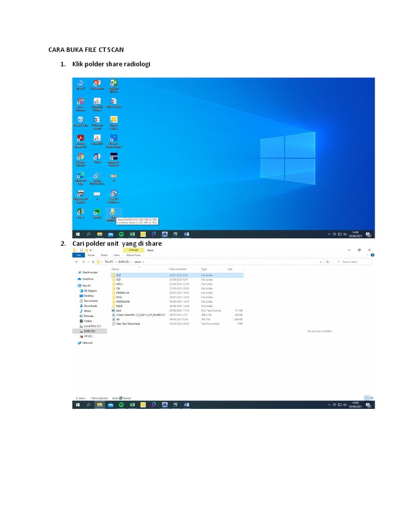Launch the Spotify desktop shortcut
The height and width of the screenshot is (532, 399).
pyautogui.click(x=97, y=214)
